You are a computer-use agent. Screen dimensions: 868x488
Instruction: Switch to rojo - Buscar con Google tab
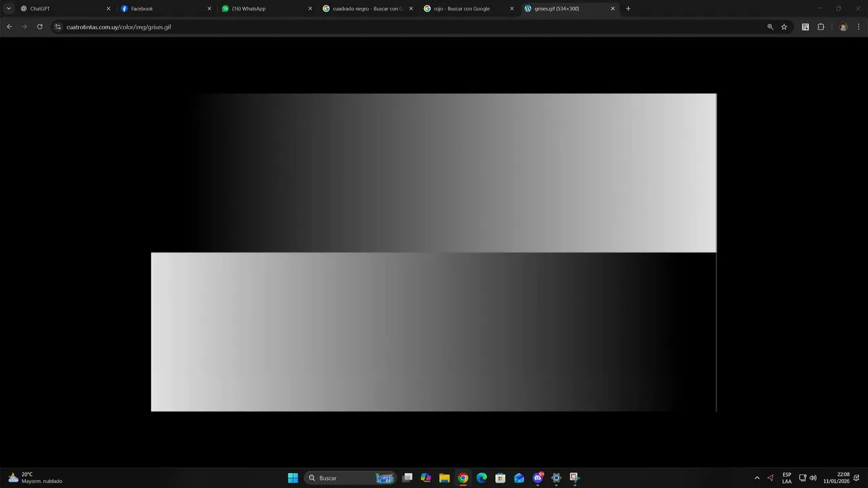click(469, 9)
